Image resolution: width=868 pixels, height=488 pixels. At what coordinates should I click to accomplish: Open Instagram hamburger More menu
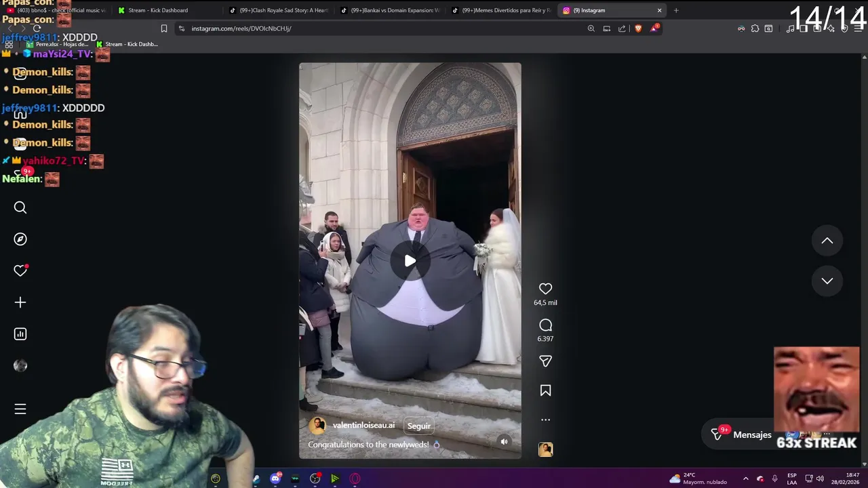(x=20, y=409)
